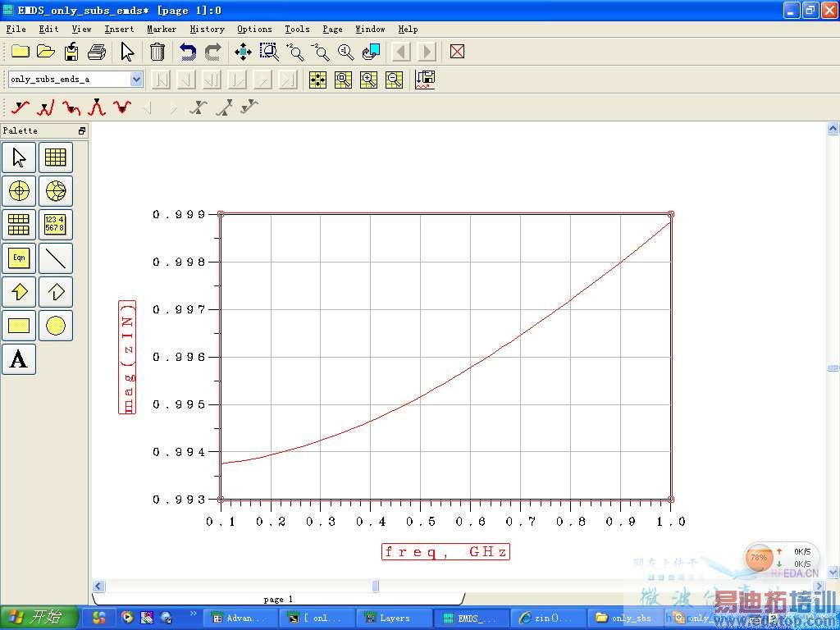Click the save trace data icon
Image resolution: width=840 pixels, height=630 pixels.
(x=425, y=80)
